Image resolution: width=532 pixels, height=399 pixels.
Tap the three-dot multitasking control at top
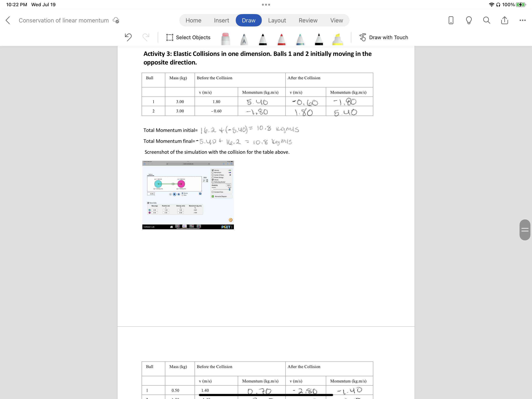(x=266, y=4)
